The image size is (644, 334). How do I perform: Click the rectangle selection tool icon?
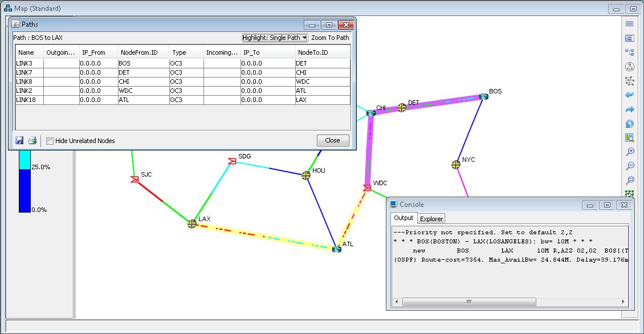pos(630,24)
